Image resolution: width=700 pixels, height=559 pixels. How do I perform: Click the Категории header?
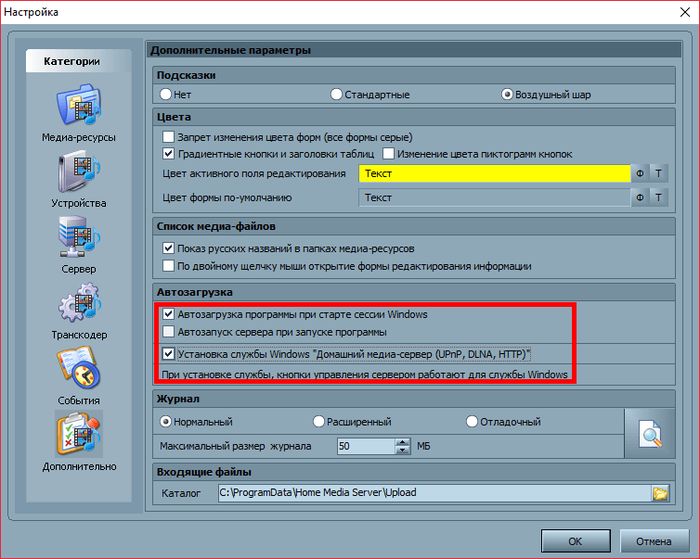click(x=79, y=61)
